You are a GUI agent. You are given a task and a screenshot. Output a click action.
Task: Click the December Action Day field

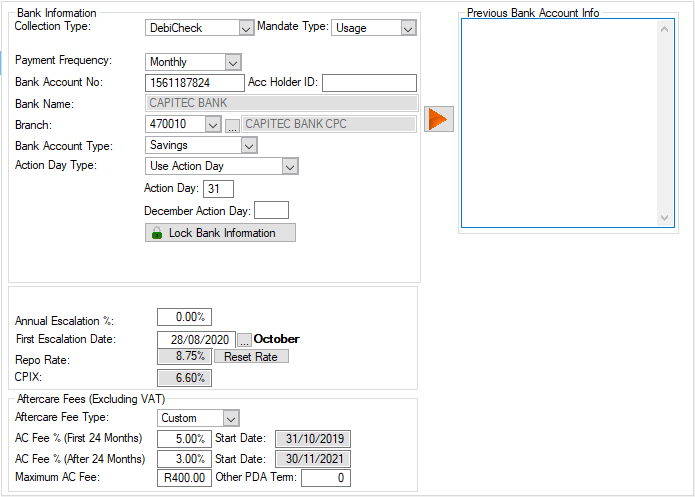click(x=271, y=210)
